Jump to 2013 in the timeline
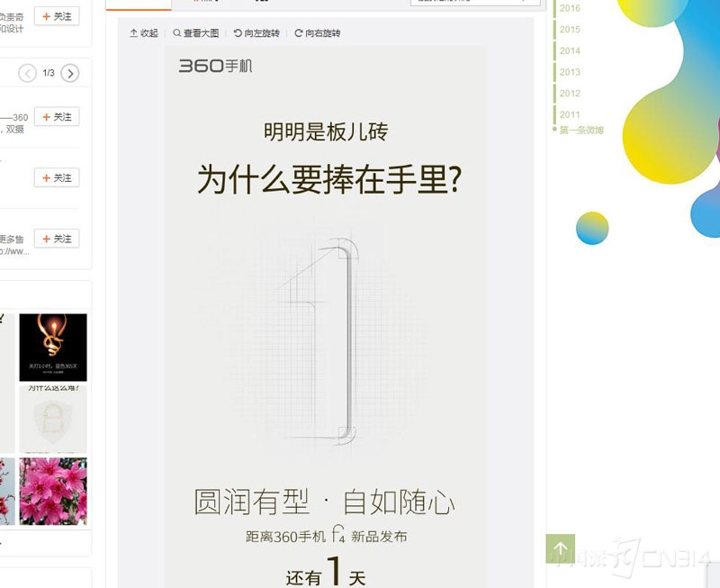The image size is (720, 588). 570,72
